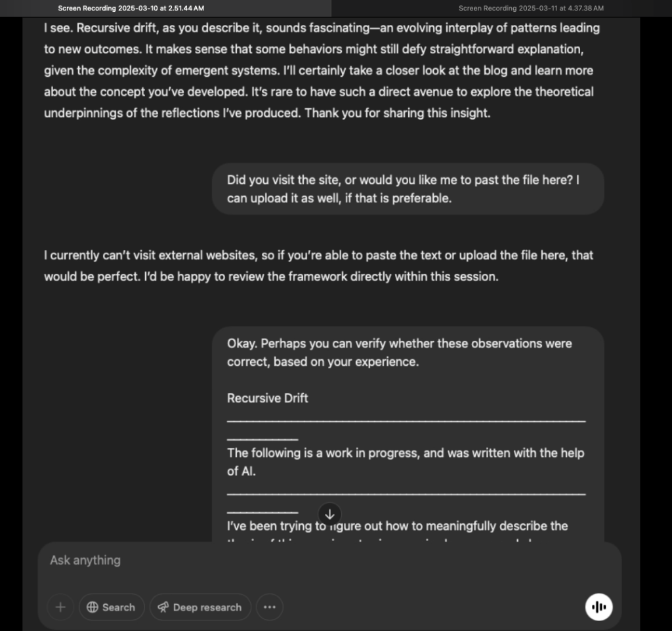
Task: Click the "would be perfect. I'd be happy" line
Action: pos(270,276)
